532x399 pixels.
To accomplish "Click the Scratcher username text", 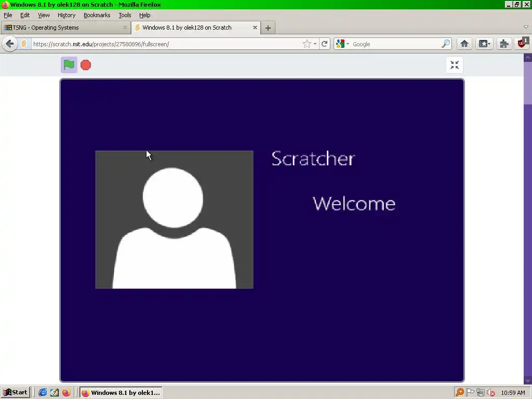I will 313,158.
